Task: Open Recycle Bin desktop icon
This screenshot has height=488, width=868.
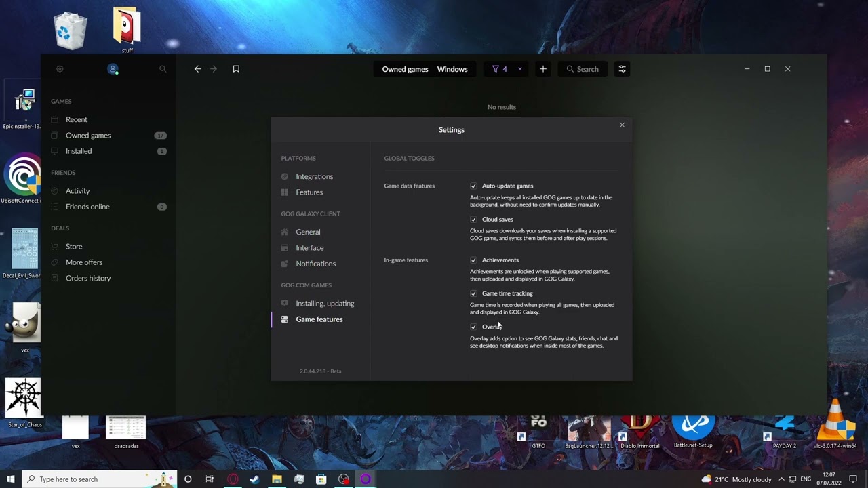Action: coord(71,30)
